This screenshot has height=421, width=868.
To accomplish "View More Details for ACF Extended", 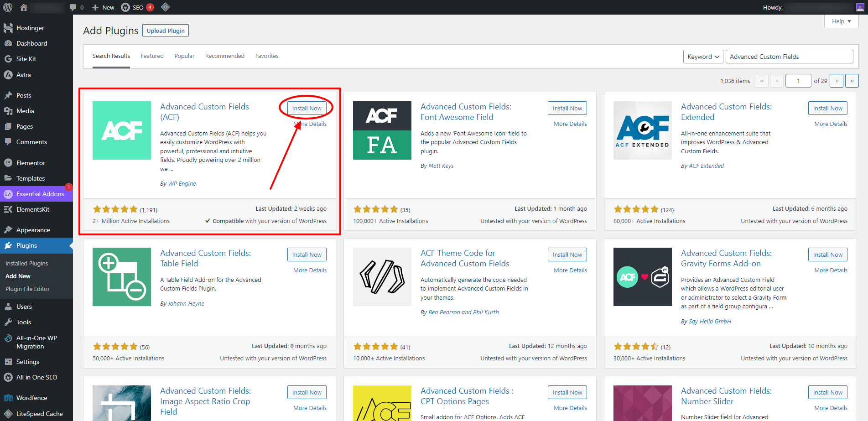I will (x=831, y=124).
